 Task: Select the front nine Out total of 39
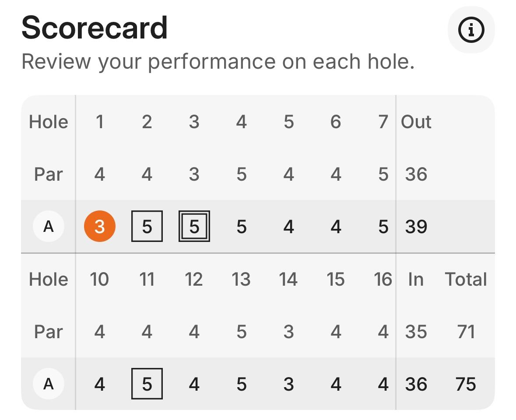(x=416, y=227)
